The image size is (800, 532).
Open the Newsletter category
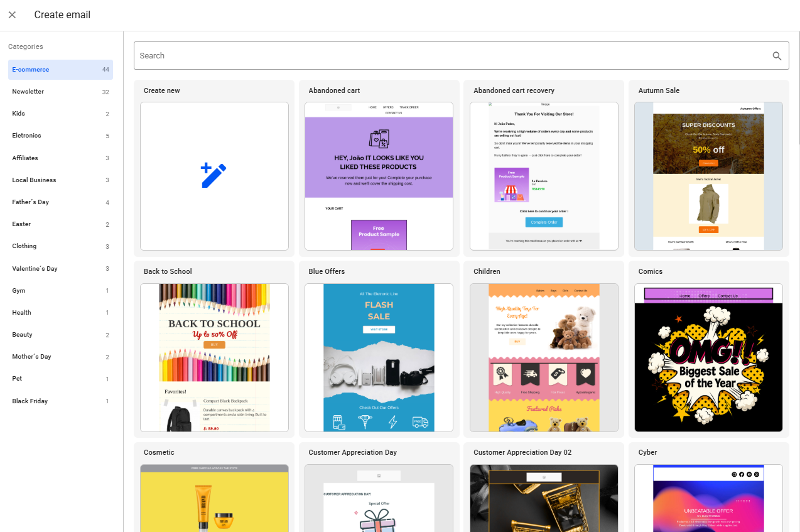60,92
